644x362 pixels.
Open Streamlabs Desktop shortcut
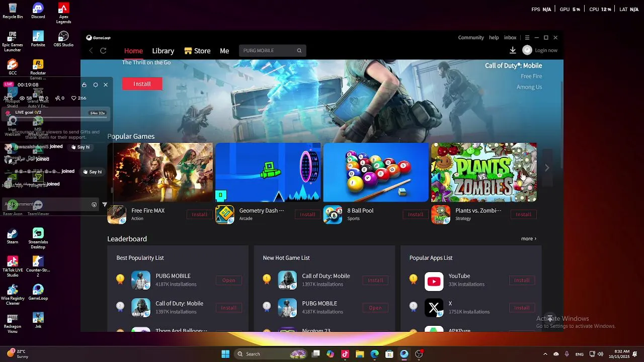coord(38,238)
